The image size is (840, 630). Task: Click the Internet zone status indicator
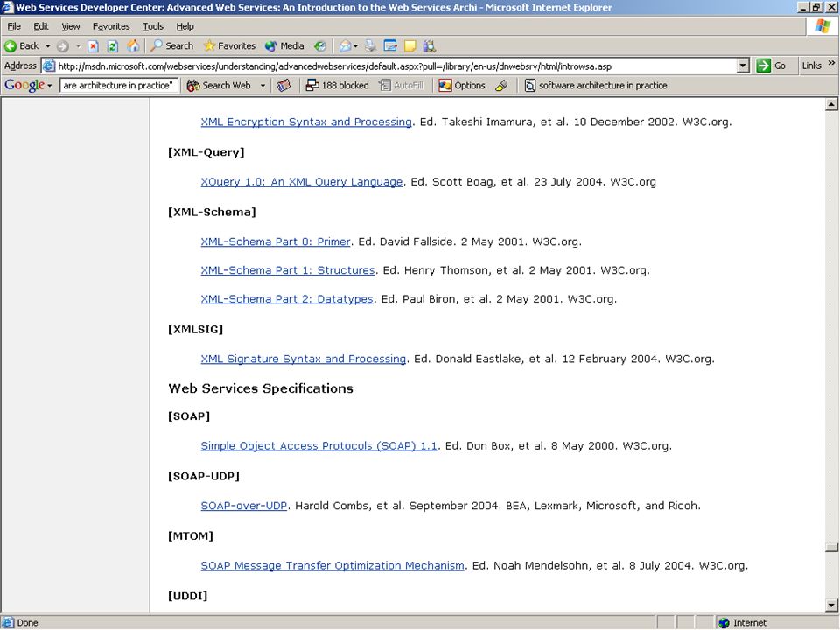point(742,622)
